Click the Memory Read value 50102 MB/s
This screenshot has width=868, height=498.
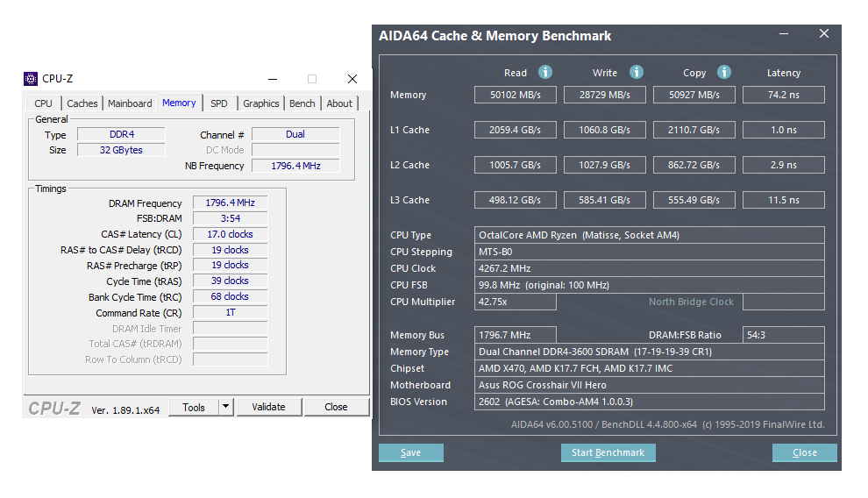click(516, 95)
